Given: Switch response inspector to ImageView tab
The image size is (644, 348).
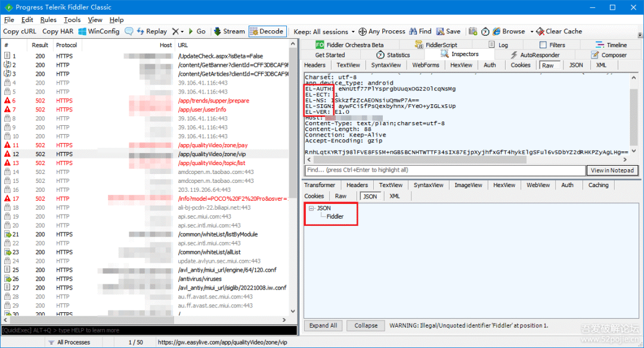Looking at the screenshot, I should 468,185.
